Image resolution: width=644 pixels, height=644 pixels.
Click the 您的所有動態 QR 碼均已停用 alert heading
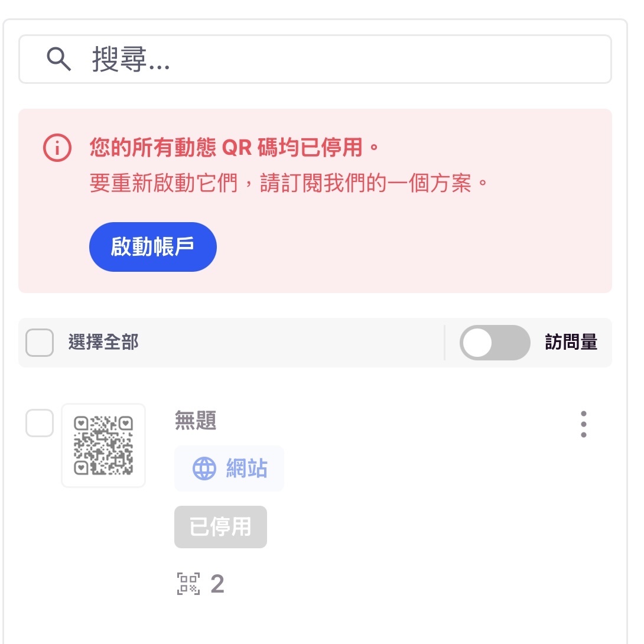[x=234, y=148]
